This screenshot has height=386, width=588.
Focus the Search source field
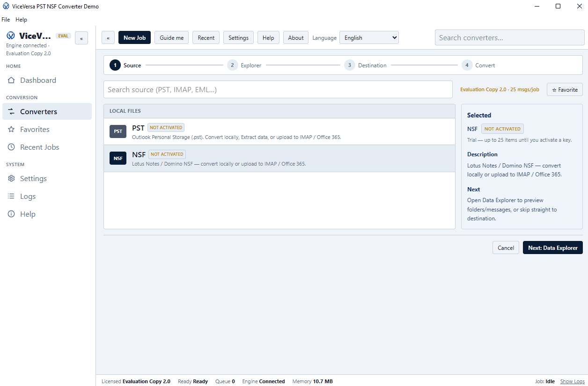coord(278,89)
